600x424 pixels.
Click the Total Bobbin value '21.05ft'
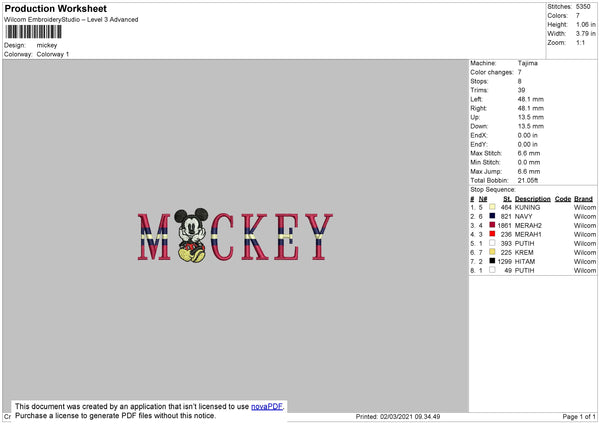(528, 180)
